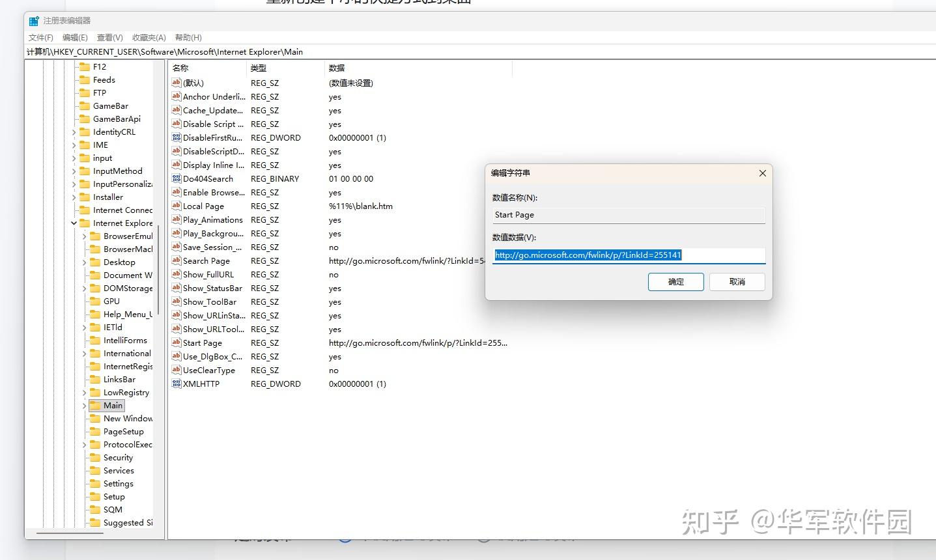Click the folder icon next to Services
Screen dimensions: 936x560
94,470
